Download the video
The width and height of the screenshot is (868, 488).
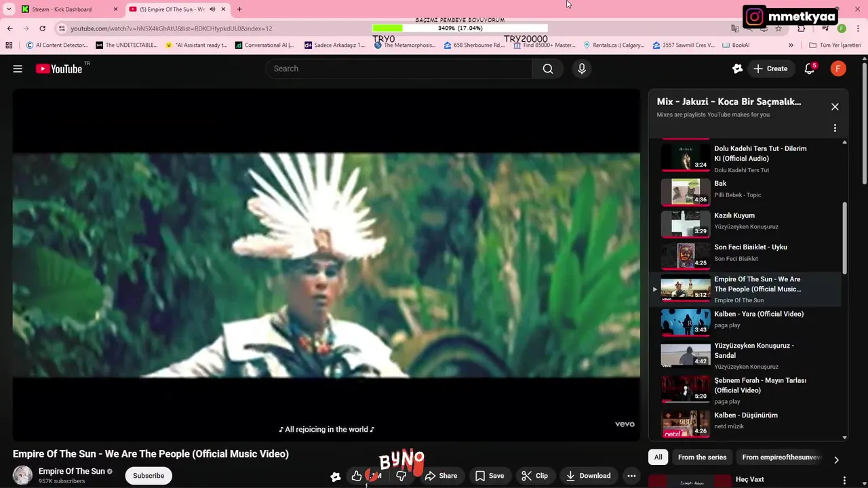click(x=588, y=476)
